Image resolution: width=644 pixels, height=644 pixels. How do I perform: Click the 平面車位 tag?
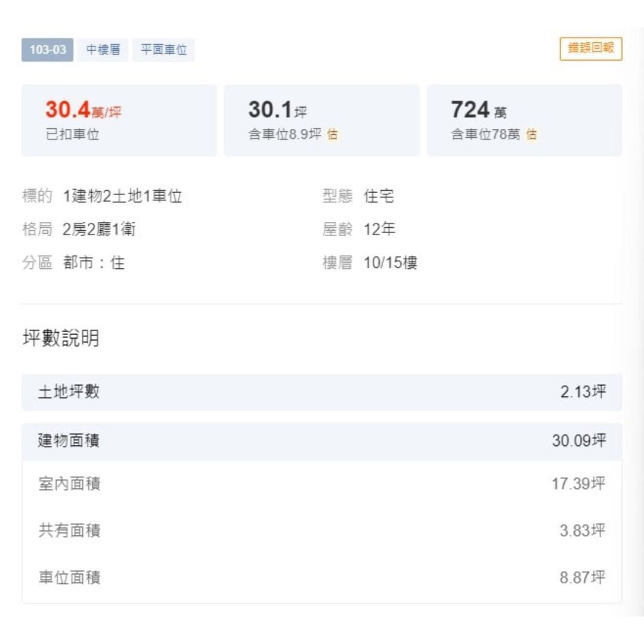pos(163,49)
